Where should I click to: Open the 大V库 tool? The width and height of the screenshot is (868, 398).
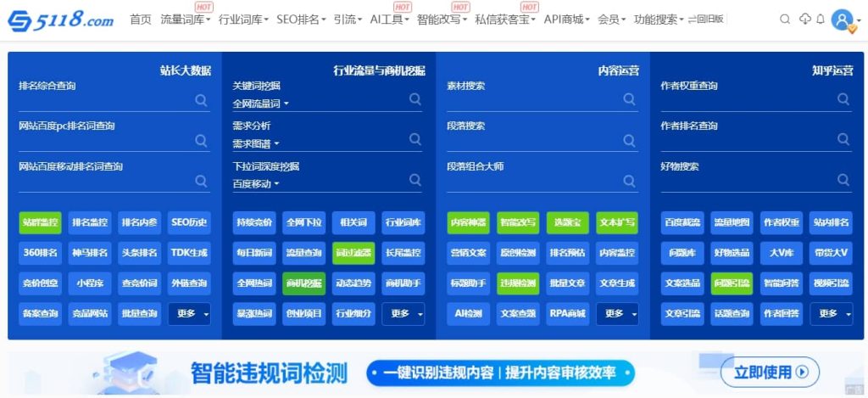pos(782,253)
